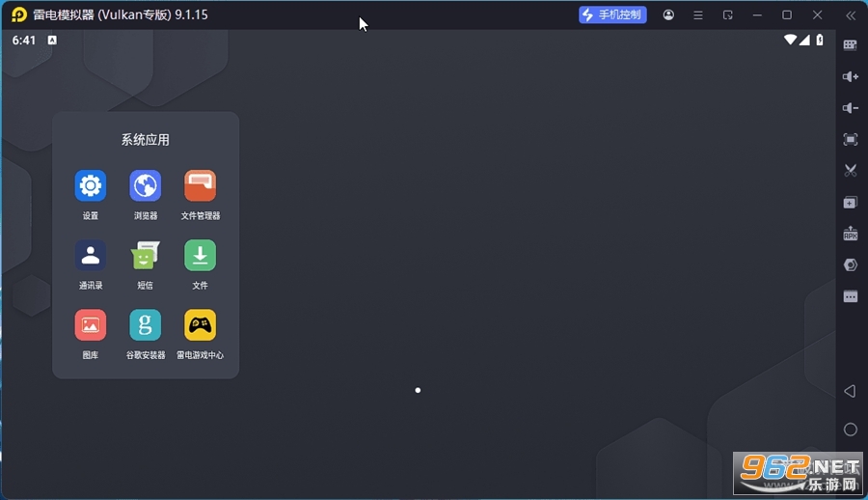The height and width of the screenshot is (500, 868).
Task: Open the 设置 settings app
Action: coord(91,185)
